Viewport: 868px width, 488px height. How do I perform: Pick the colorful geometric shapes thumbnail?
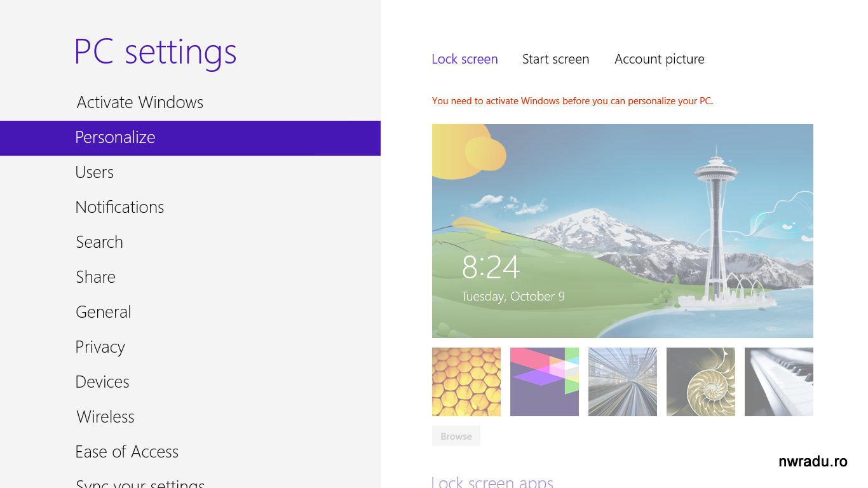(x=545, y=382)
